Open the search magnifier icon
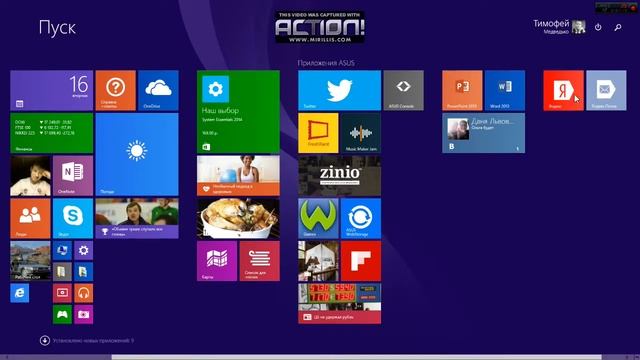640x360 pixels. 618,27
